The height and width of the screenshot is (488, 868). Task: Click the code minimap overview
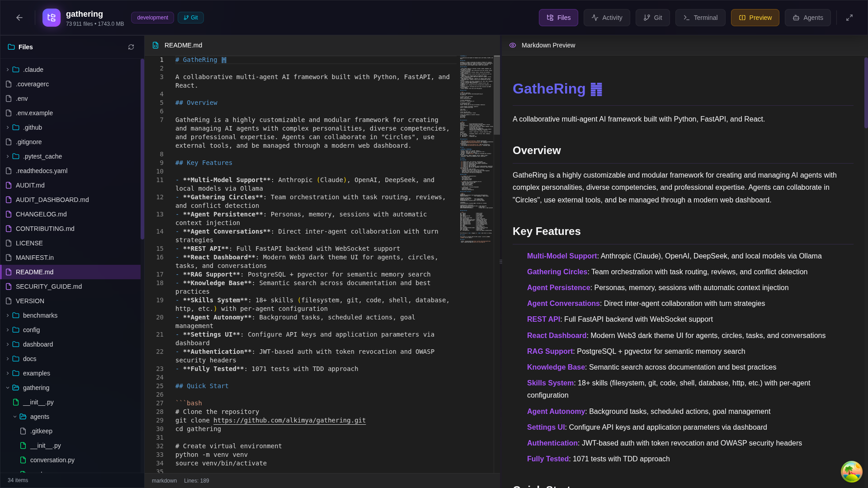(476, 149)
